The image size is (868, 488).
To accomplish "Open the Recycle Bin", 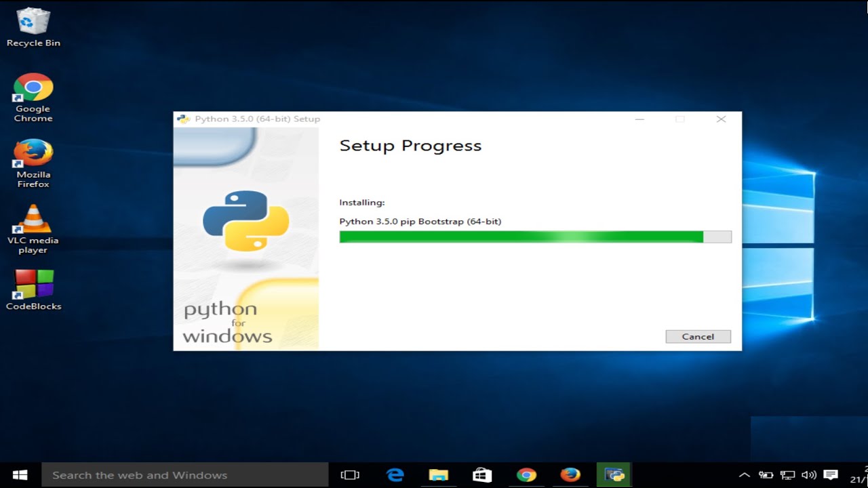I will click(x=32, y=22).
